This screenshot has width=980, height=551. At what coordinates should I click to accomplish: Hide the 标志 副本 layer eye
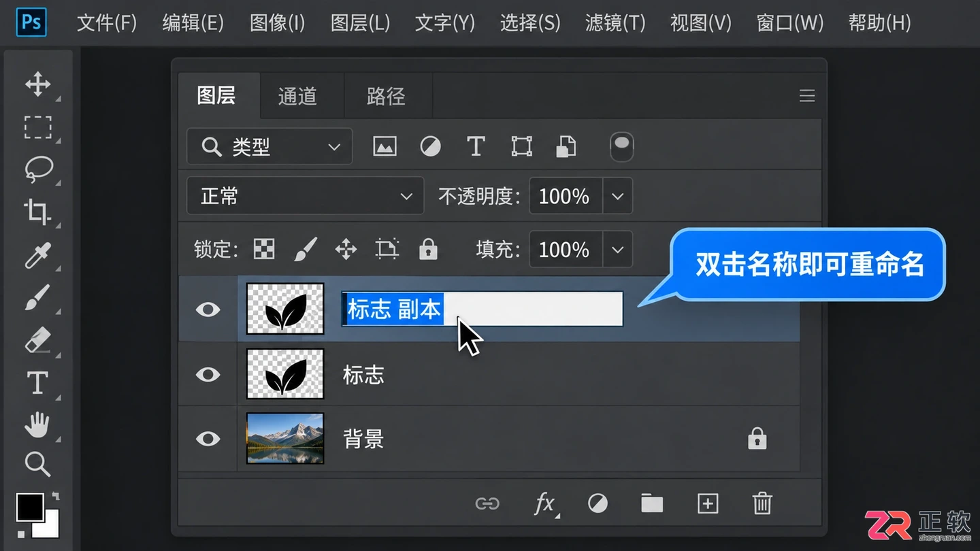[x=208, y=310]
